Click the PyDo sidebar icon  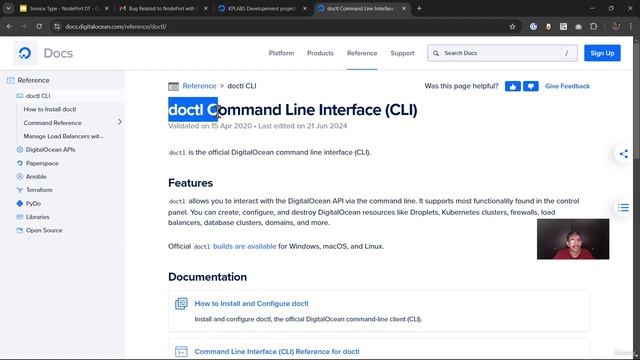pyautogui.click(x=20, y=204)
